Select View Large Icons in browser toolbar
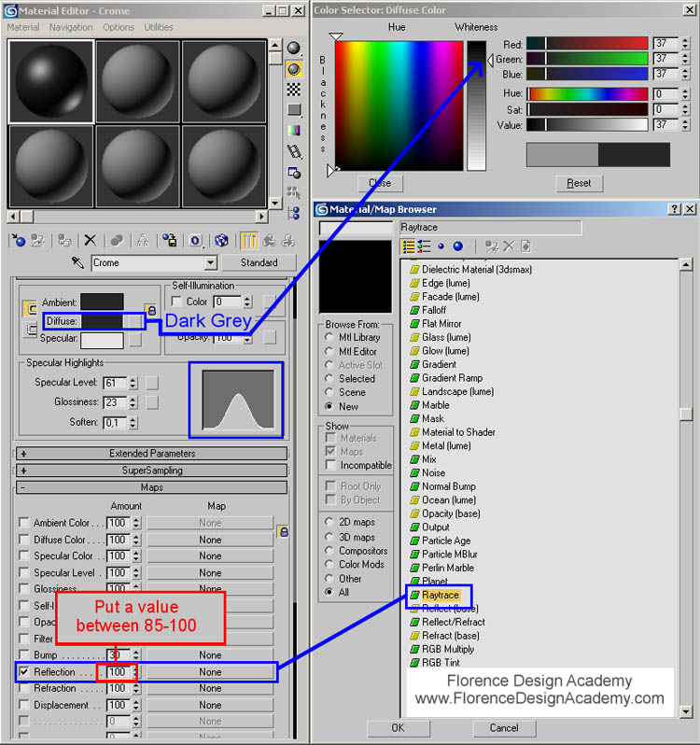 [x=457, y=246]
